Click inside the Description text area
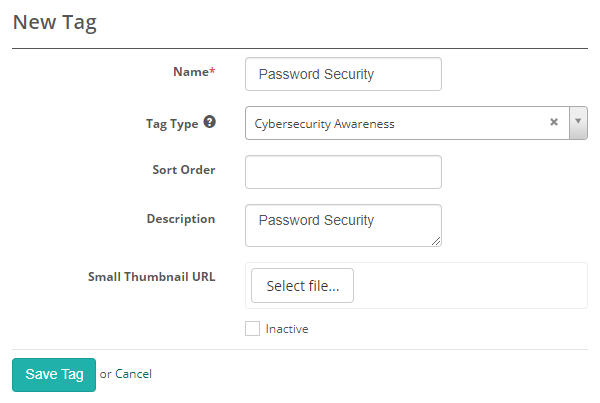The width and height of the screenshot is (600, 403). click(x=343, y=225)
